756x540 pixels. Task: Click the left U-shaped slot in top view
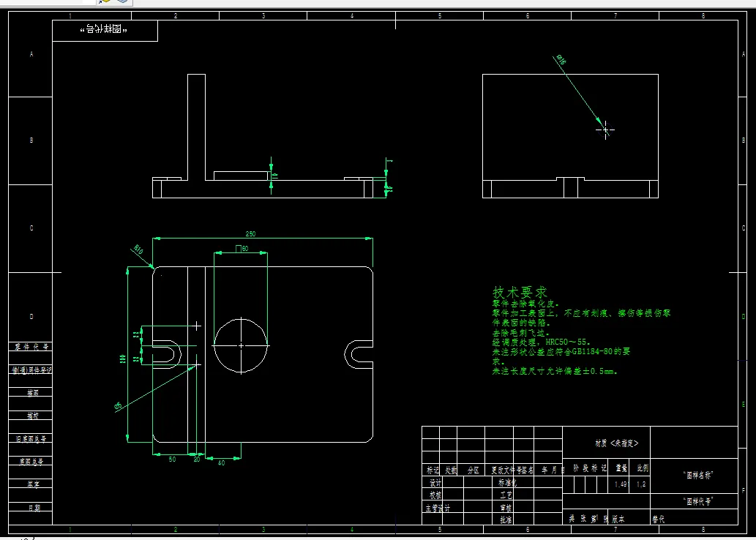coord(167,354)
